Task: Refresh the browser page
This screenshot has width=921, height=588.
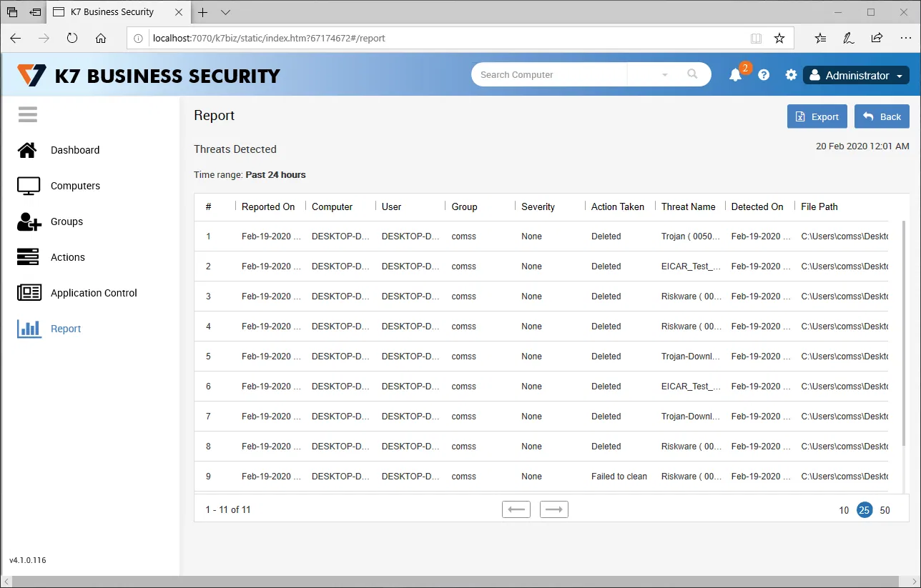Action: point(72,39)
